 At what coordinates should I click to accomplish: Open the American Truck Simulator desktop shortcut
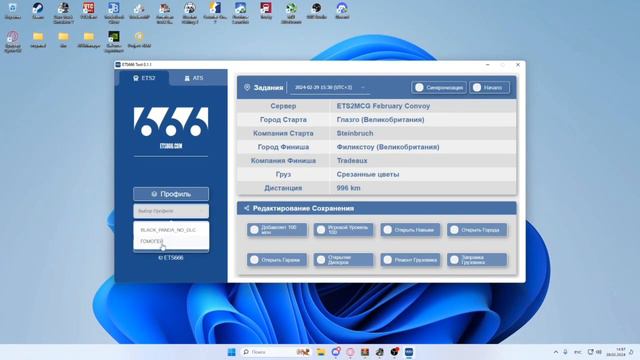point(164,12)
